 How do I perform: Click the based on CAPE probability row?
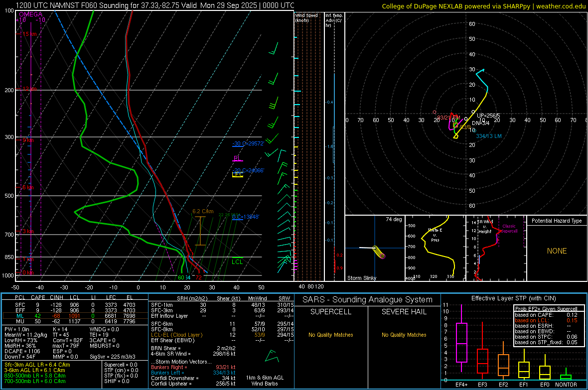[546, 315]
